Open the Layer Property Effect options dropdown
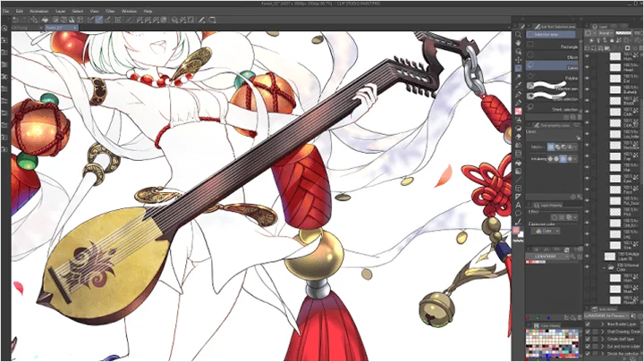 [575, 217]
